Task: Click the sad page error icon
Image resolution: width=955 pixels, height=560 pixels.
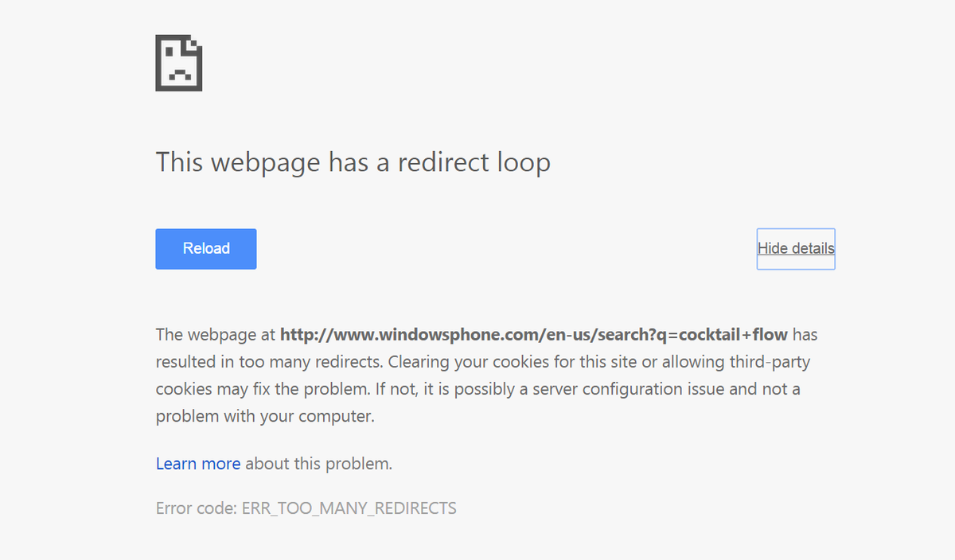Action: pos(178,62)
